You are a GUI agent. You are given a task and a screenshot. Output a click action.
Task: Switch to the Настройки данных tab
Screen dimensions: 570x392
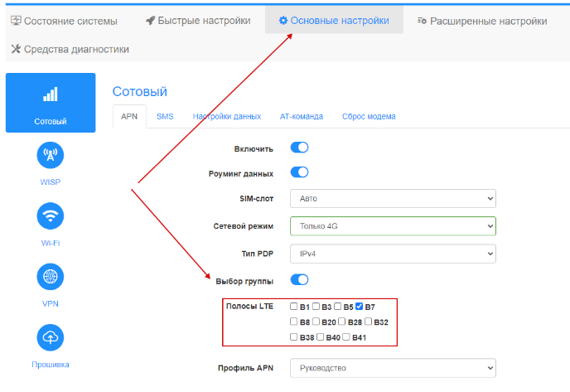click(x=227, y=116)
